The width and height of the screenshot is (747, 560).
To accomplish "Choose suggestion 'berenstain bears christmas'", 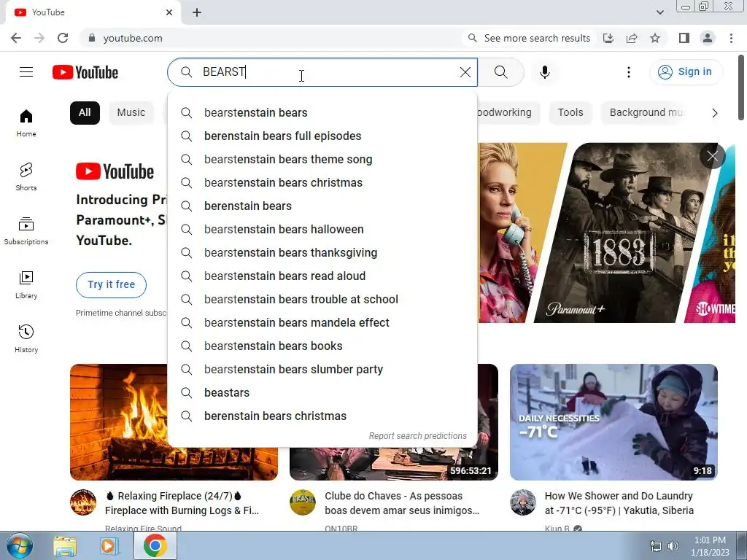I will [322, 416].
